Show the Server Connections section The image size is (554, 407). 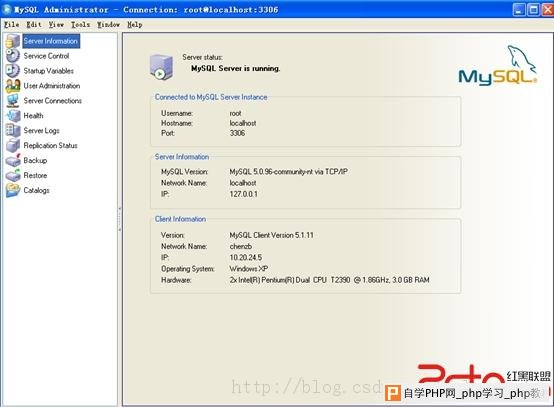(x=52, y=101)
